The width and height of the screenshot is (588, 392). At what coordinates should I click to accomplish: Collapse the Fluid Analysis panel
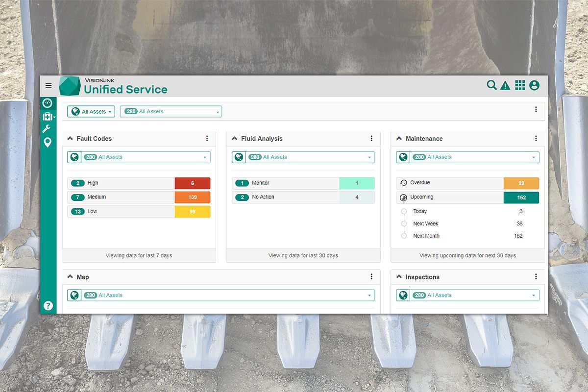(x=234, y=139)
